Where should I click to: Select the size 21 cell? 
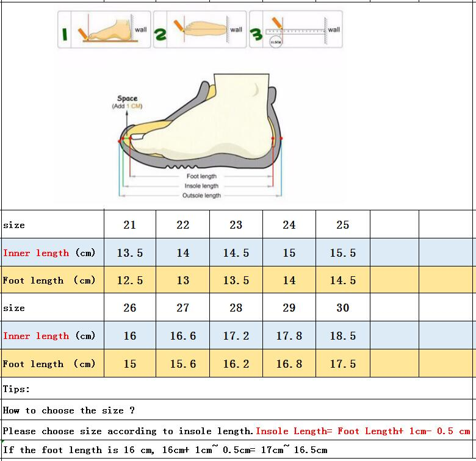tap(129, 225)
